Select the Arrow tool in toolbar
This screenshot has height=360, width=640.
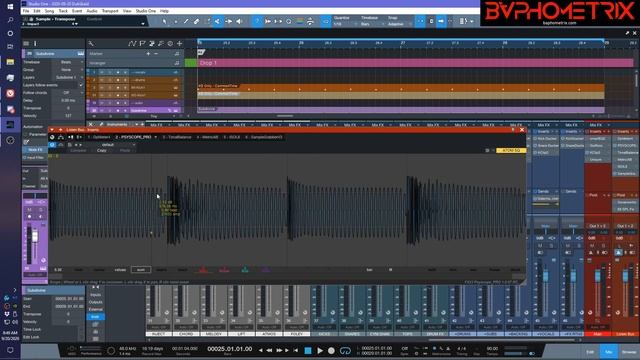click(x=164, y=21)
